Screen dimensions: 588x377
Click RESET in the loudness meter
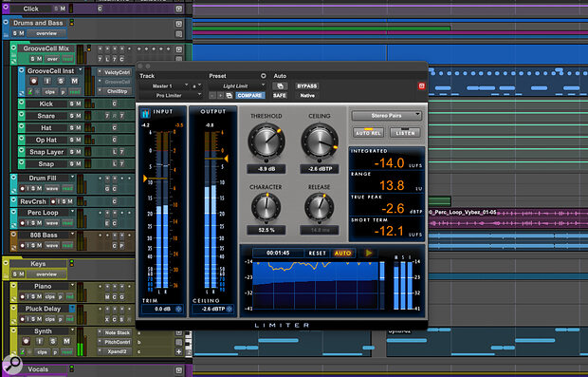point(318,254)
